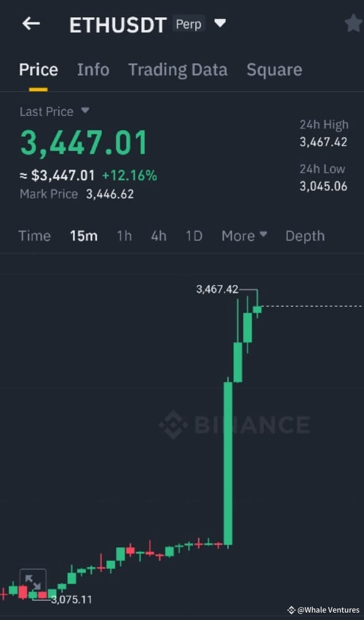Open the Trading Data tab
The image size is (364, 620).
click(x=178, y=70)
